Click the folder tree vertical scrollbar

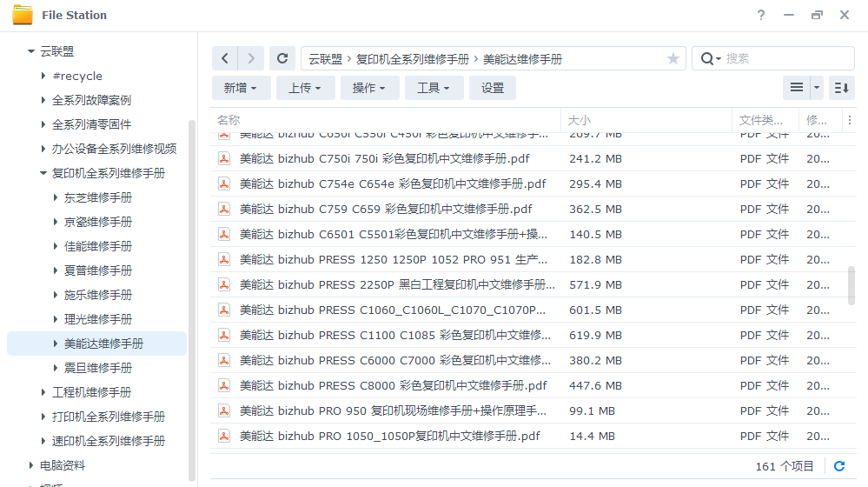pyautogui.click(x=192, y=299)
